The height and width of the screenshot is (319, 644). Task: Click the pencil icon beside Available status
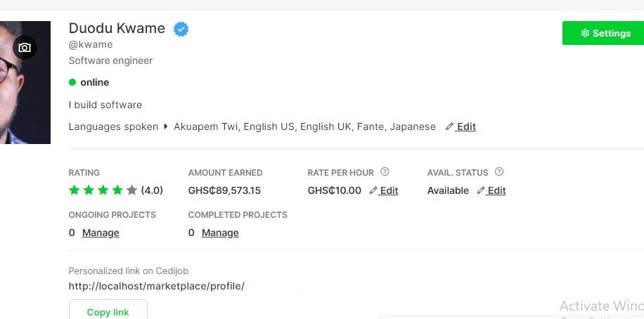tap(480, 190)
